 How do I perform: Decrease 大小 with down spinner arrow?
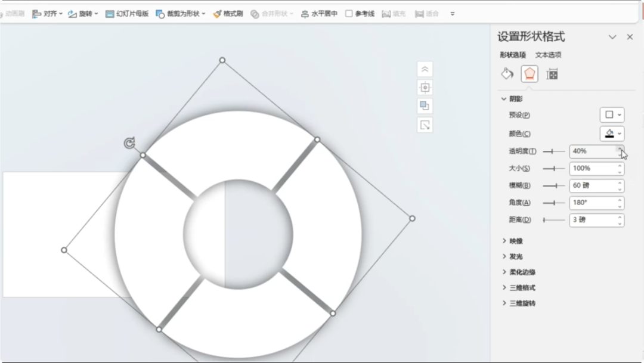coord(620,172)
